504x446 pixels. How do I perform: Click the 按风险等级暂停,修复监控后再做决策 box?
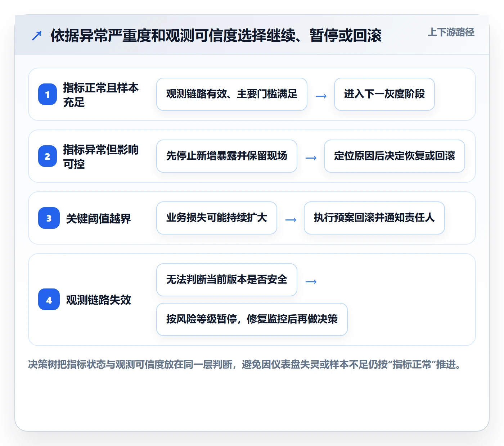[x=252, y=319]
